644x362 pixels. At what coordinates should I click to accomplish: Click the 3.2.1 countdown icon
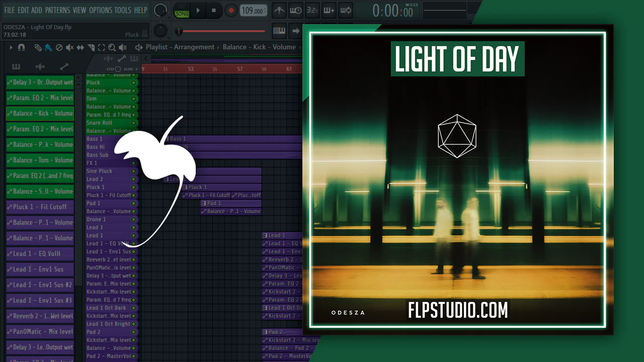[312, 10]
